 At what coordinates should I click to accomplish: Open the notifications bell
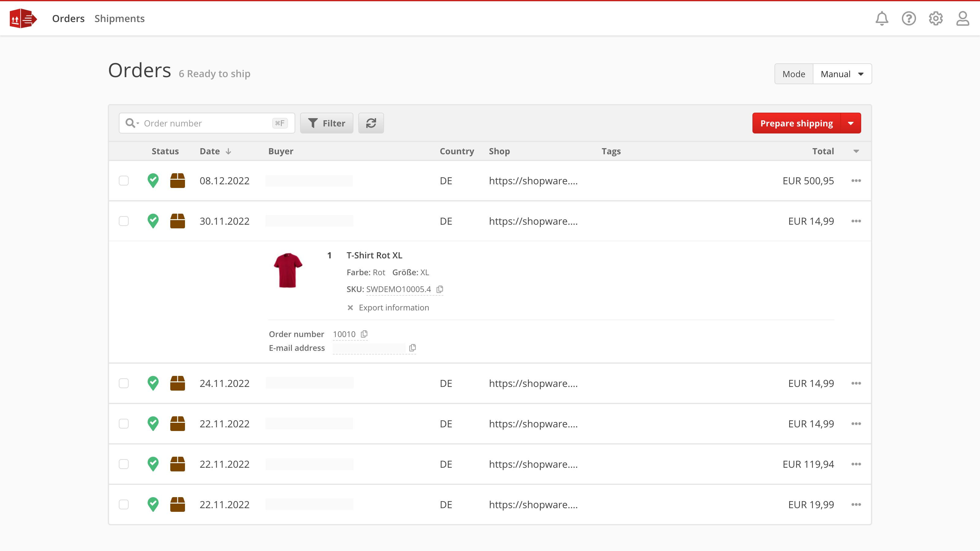(x=881, y=18)
